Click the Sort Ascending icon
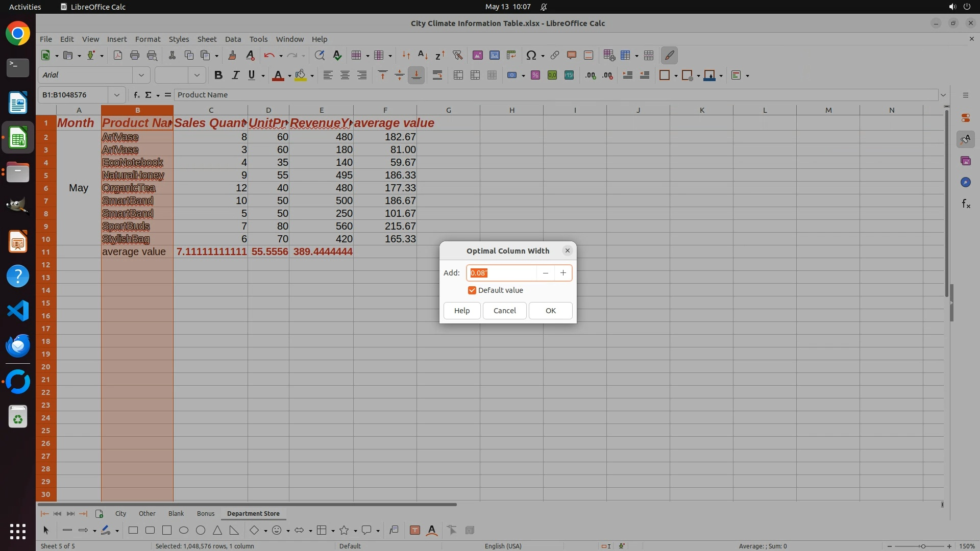 pos(423,55)
